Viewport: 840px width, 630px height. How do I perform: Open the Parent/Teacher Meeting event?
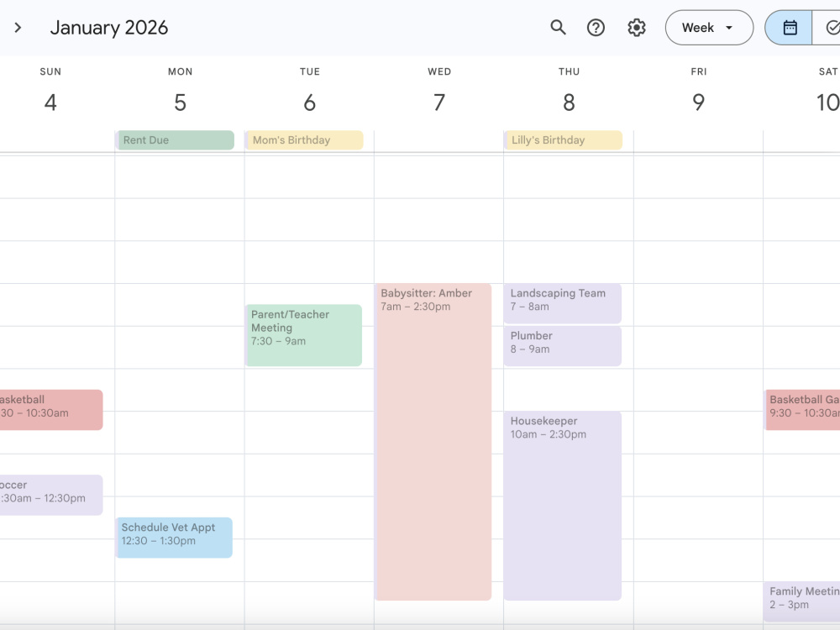[x=304, y=335]
